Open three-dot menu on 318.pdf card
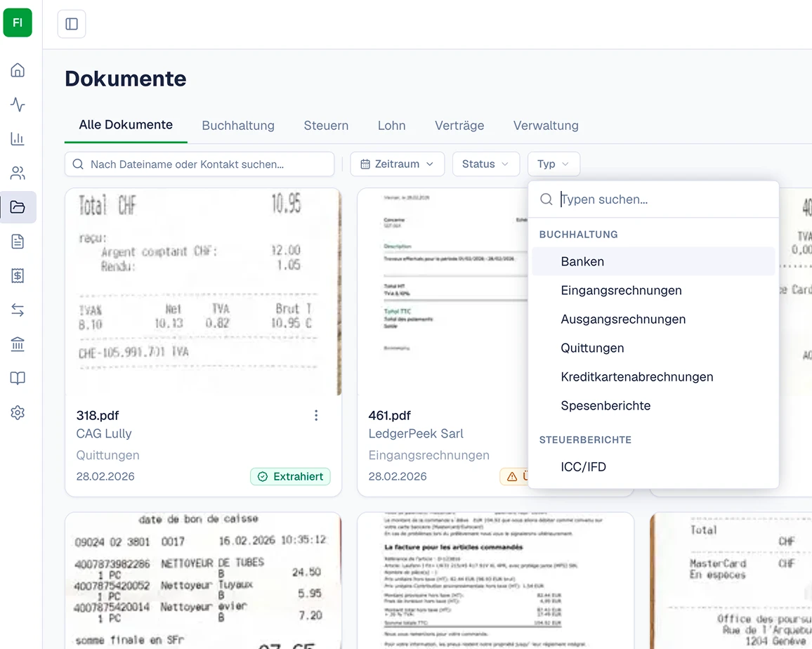Screen dimensions: 812x649 click(316, 415)
